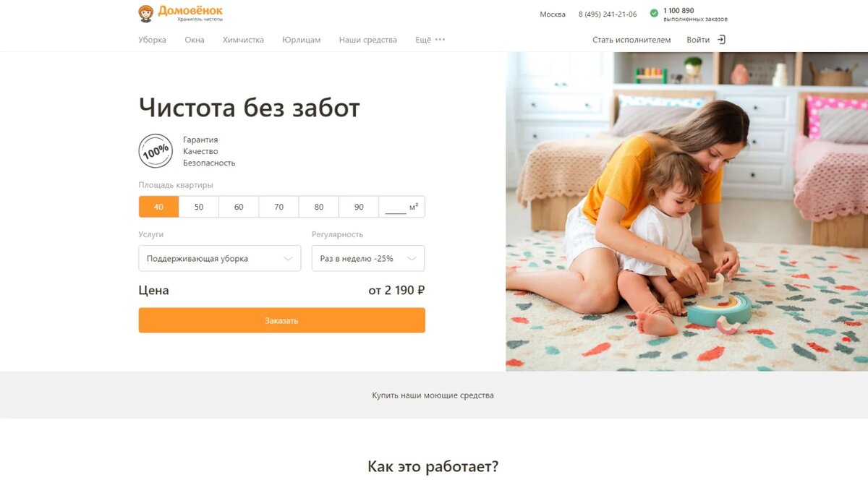Call the phone number 8 (495) 241-21-06
This screenshot has width=868, height=488.
click(608, 14)
